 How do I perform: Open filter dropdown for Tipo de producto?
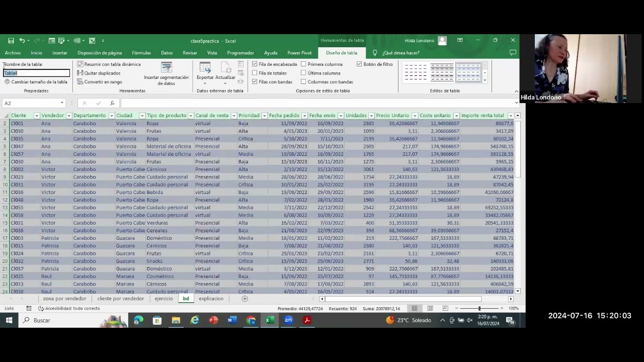click(x=191, y=116)
